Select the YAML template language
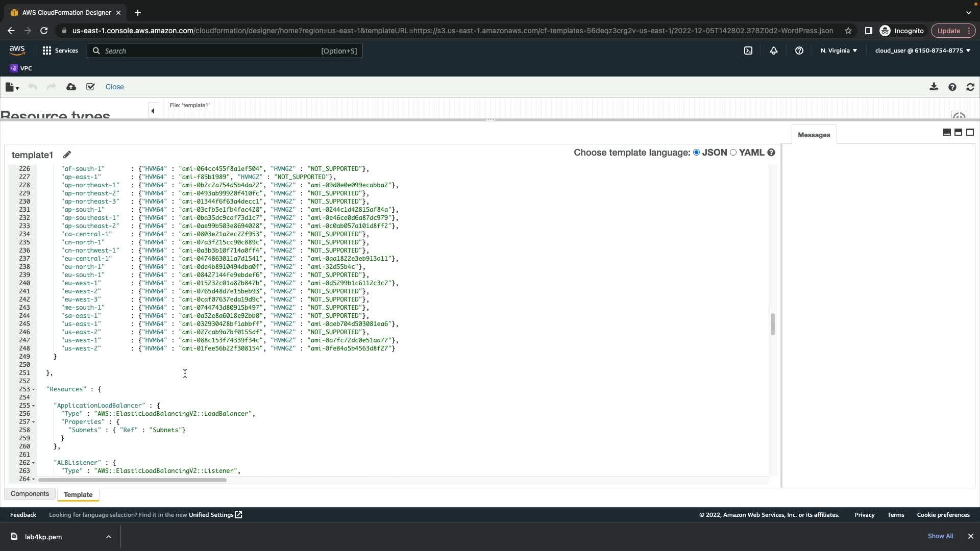The width and height of the screenshot is (980, 551). coord(733,153)
